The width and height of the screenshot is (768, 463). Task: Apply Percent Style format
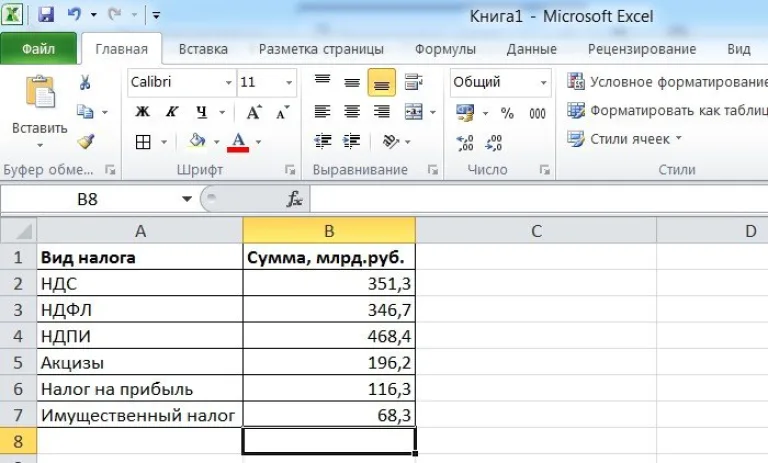pyautogui.click(x=507, y=113)
